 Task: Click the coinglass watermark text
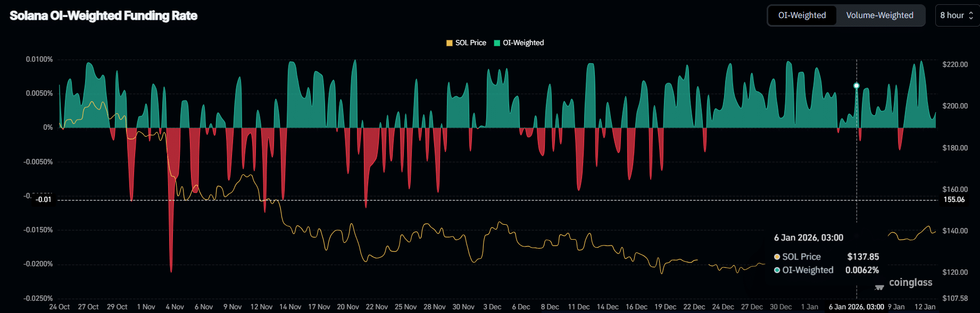tap(910, 283)
